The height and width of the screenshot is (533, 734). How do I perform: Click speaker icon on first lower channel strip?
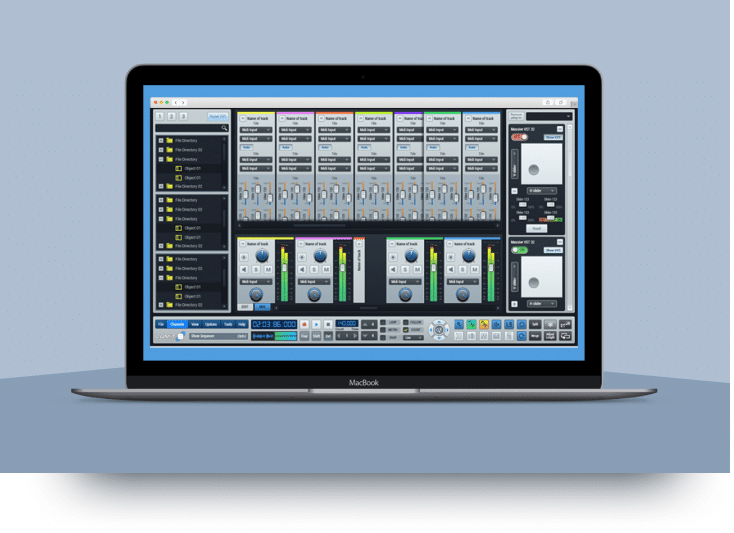(x=246, y=269)
